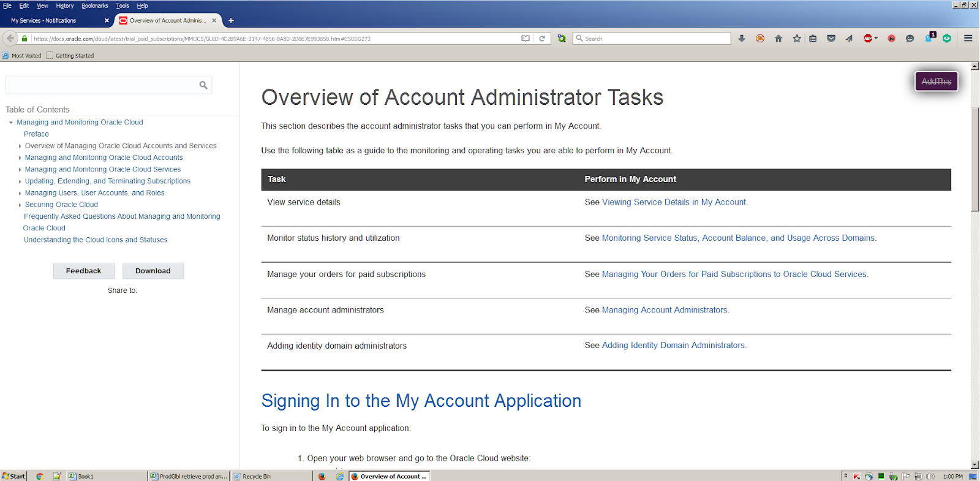
Task: Open Viewing Service Details in My Account link
Action: pos(674,202)
